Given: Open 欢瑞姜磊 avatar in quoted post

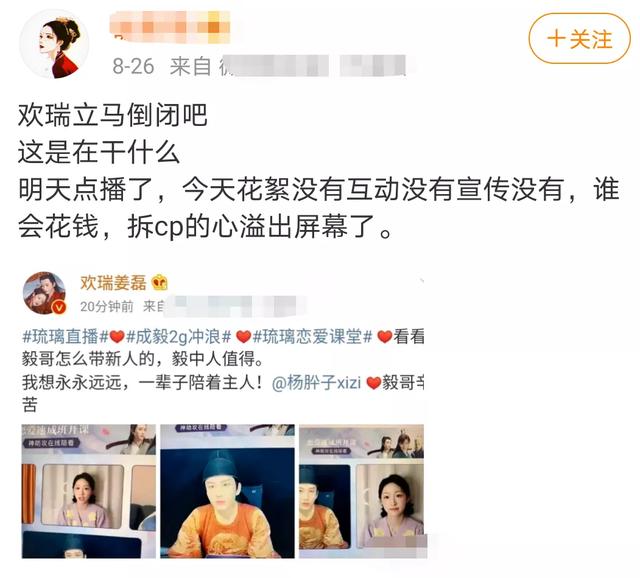Looking at the screenshot, I should (x=44, y=293).
